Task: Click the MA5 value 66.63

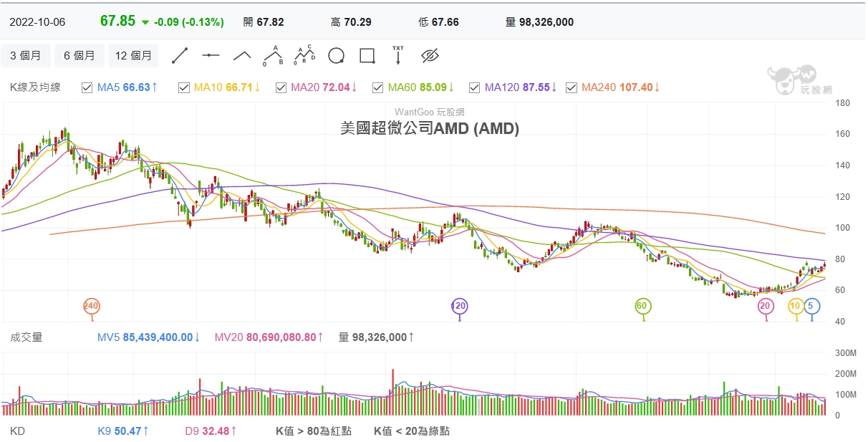Action: [x=136, y=87]
